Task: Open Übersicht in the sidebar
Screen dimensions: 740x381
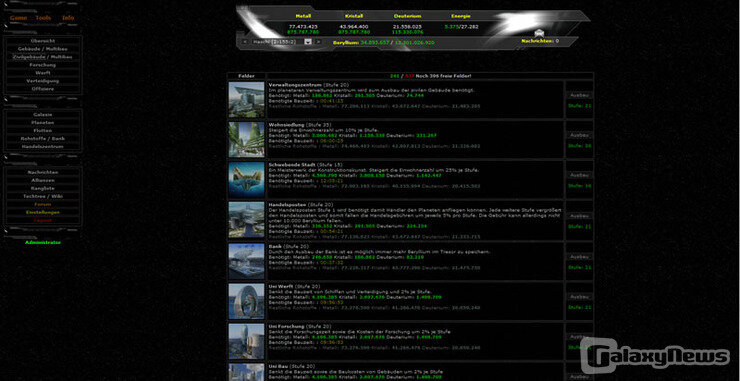Action: (42, 41)
